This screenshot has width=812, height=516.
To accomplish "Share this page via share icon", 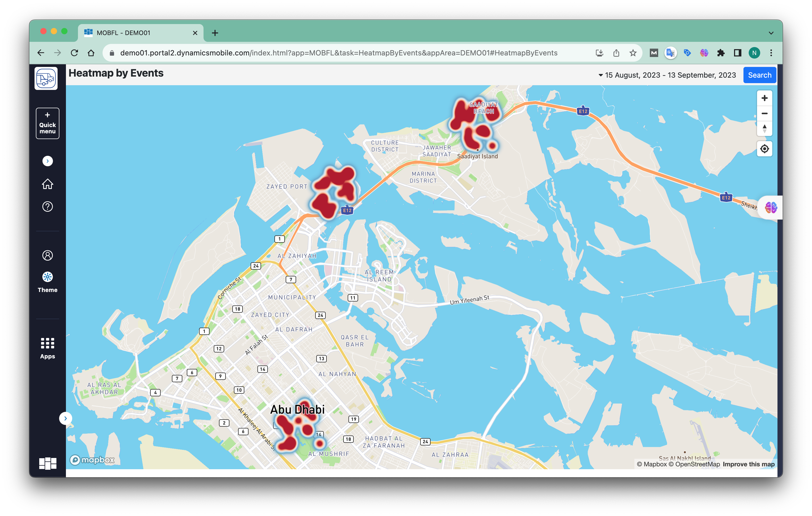I will point(616,53).
